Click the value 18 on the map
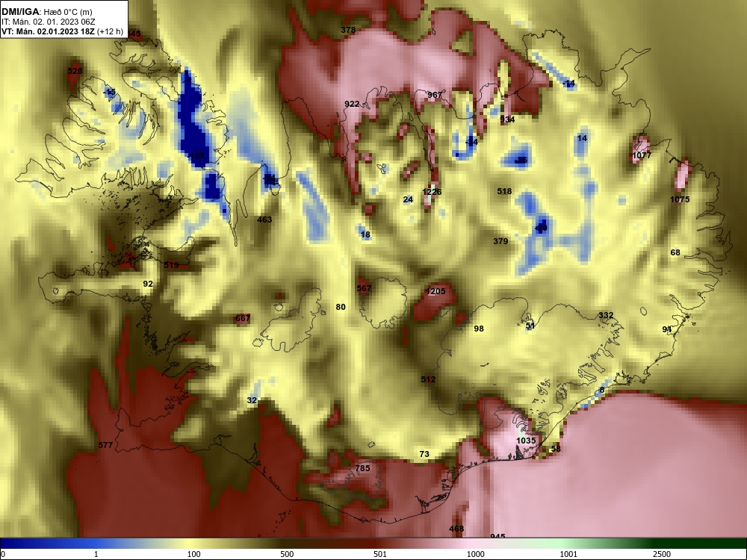 pyautogui.click(x=365, y=234)
